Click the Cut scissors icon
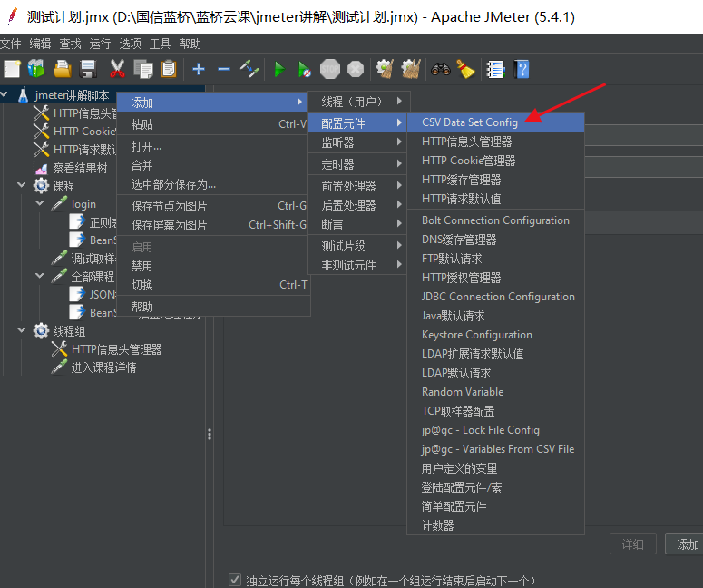Image resolution: width=703 pixels, height=588 pixels. 117,70
